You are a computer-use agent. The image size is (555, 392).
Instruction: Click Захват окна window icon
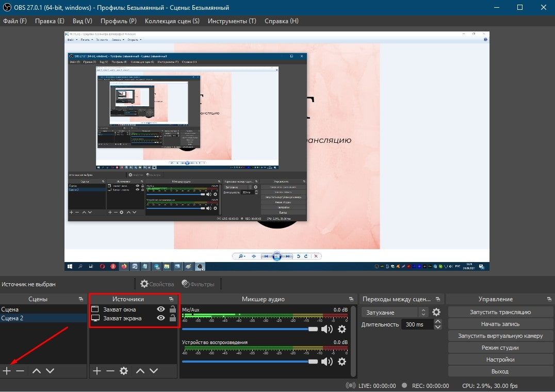[x=95, y=309]
